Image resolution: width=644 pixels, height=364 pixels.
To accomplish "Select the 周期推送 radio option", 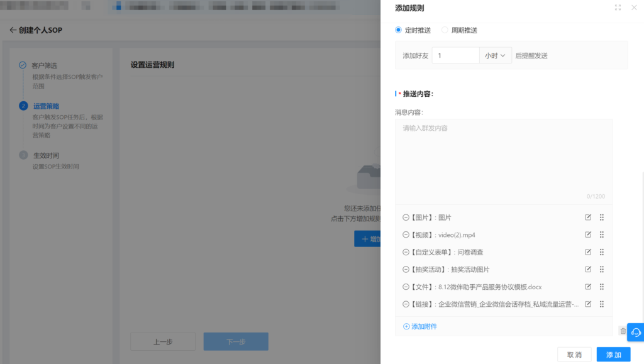I will [x=445, y=30].
